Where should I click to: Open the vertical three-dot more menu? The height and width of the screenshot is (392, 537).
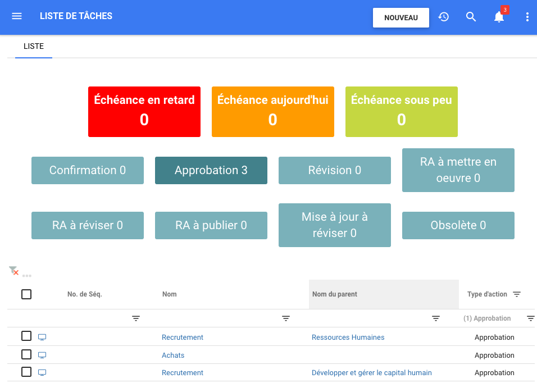coord(527,17)
